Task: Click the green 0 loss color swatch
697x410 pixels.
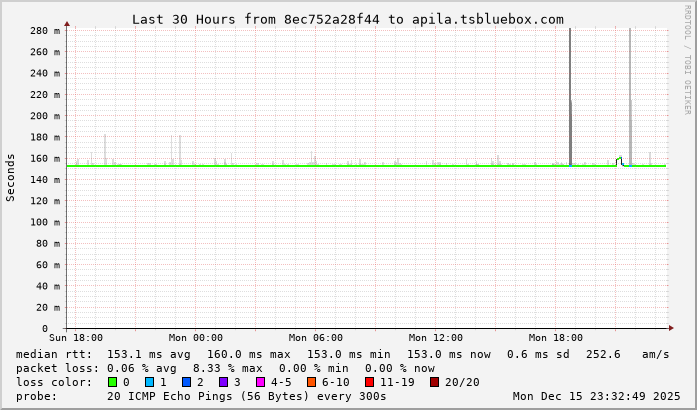Action: (x=112, y=382)
